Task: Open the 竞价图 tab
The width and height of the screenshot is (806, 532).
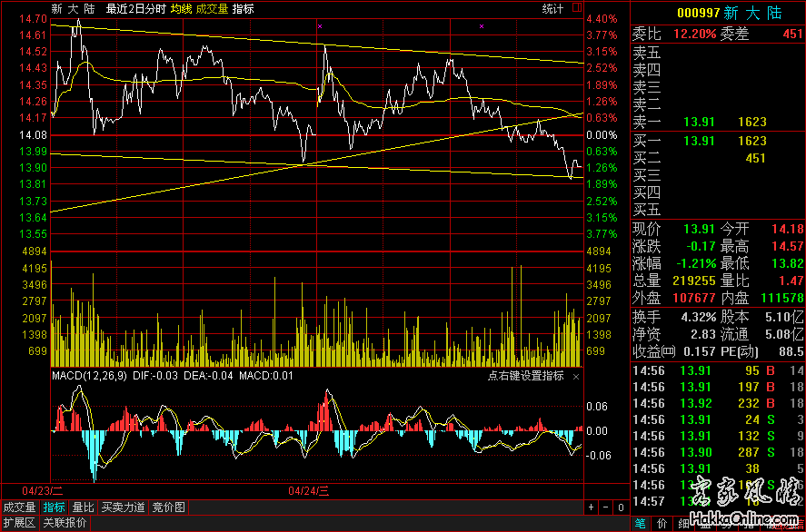Action: 168,507
